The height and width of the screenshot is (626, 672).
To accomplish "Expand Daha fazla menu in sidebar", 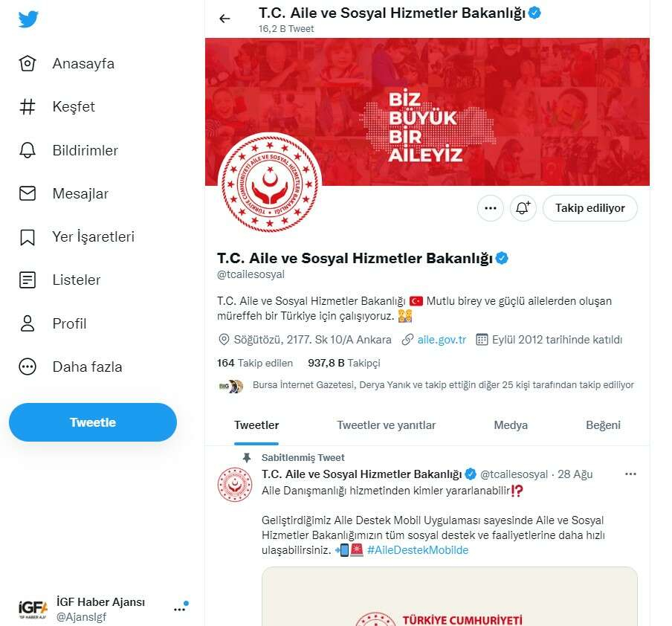I will pyautogui.click(x=28, y=367).
